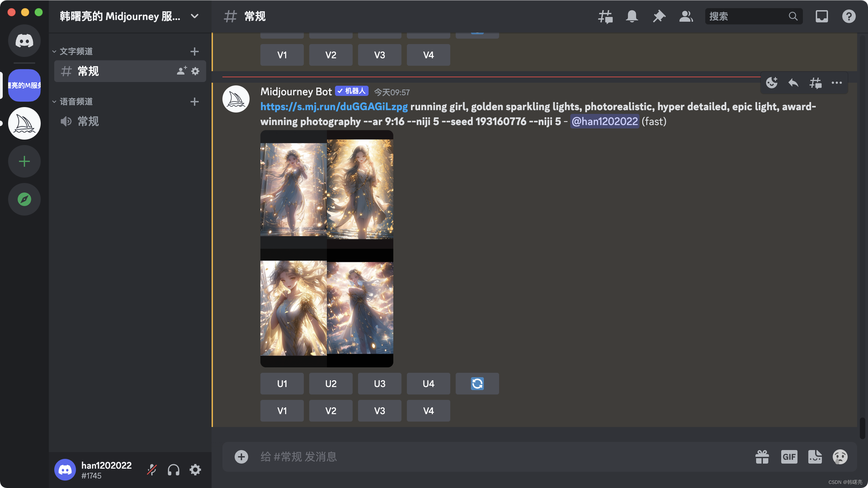Image resolution: width=868 pixels, height=488 pixels.
Task: Upscale image with the U3 button
Action: tap(380, 384)
